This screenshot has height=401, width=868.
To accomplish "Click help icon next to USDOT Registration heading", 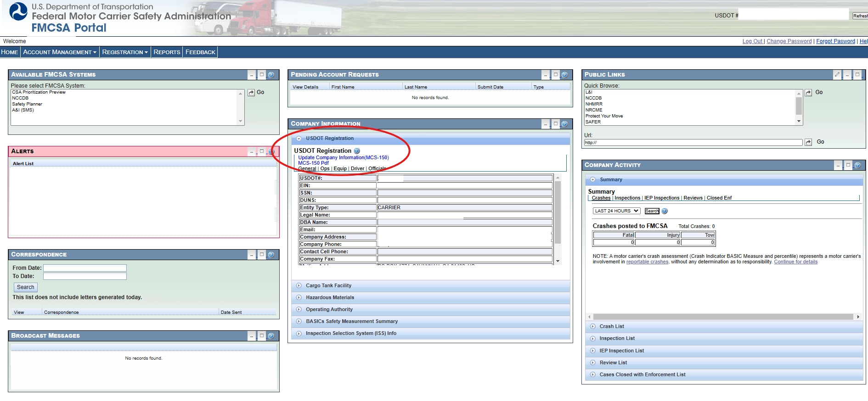I will click(357, 150).
